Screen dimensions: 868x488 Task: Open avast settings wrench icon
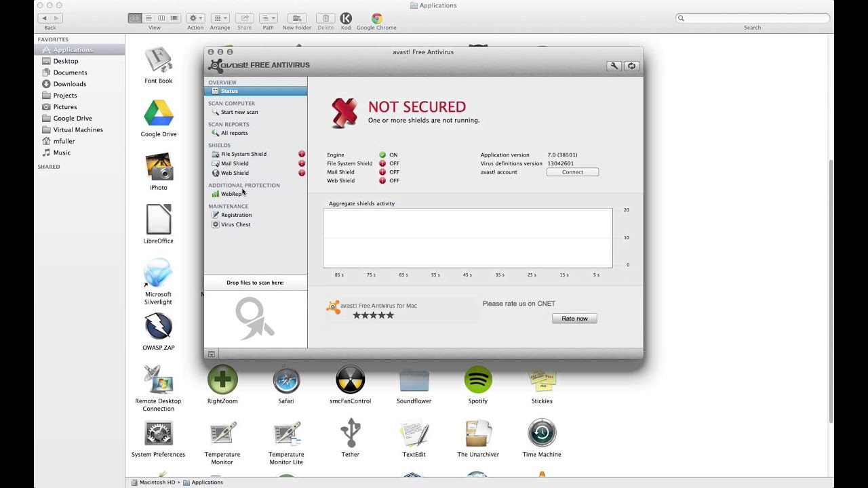click(614, 66)
